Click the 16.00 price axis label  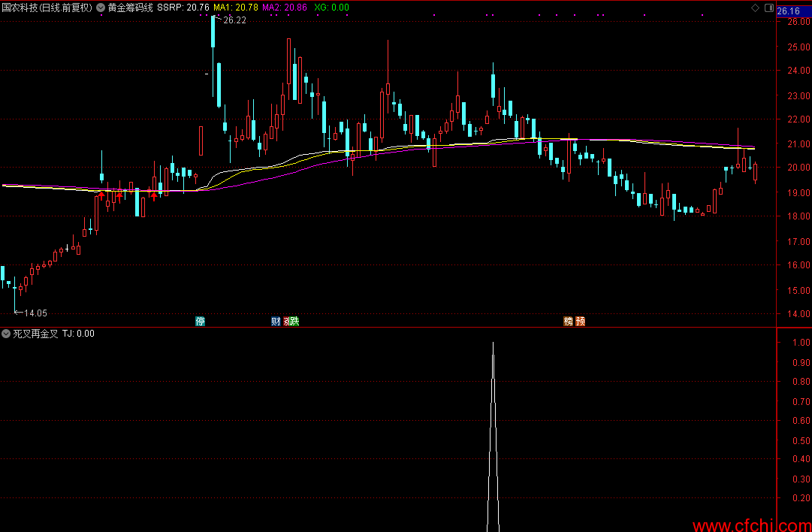tap(798, 265)
